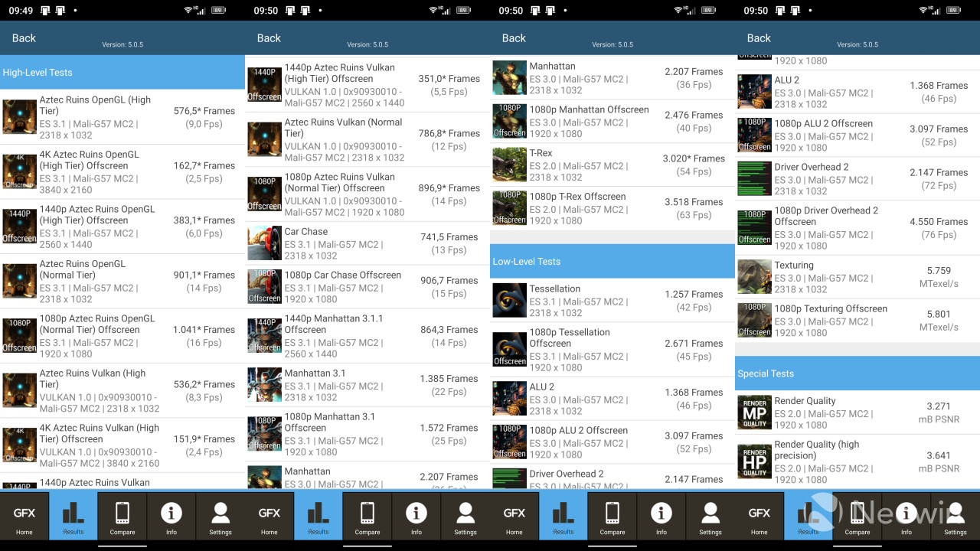This screenshot has width=980, height=551.
Task: Tap Back in the first (leftmost) screenshot
Action: tap(24, 38)
